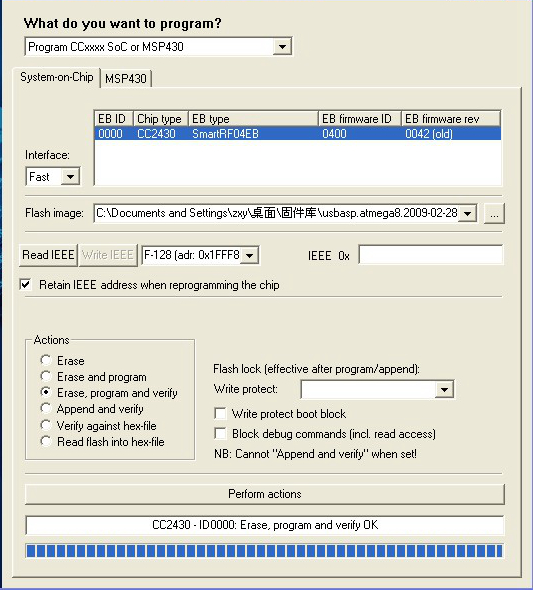
Task: Select the CC2430 SmartRF04EB device row
Action: pyautogui.click(x=298, y=134)
